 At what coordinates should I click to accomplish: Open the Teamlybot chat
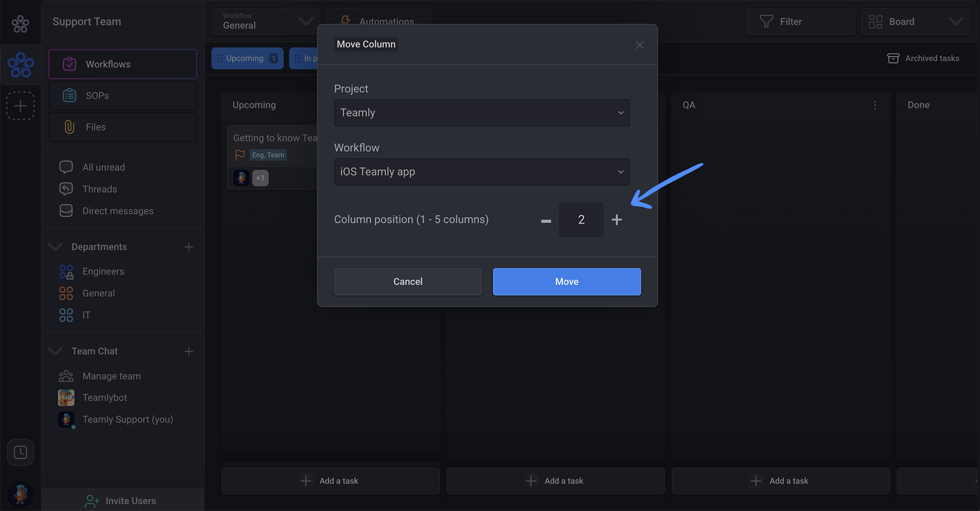pos(104,398)
